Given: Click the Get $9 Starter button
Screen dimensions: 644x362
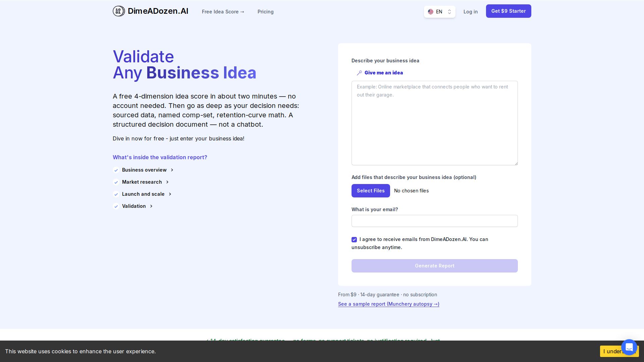Looking at the screenshot, I should (508, 11).
